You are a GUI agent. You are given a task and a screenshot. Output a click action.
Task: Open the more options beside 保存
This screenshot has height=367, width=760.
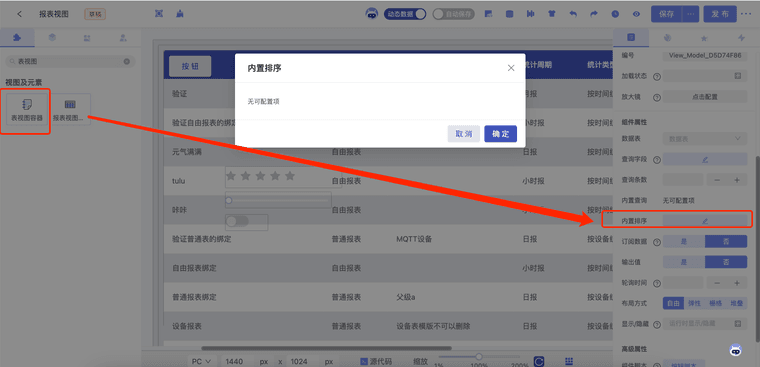[x=691, y=14]
